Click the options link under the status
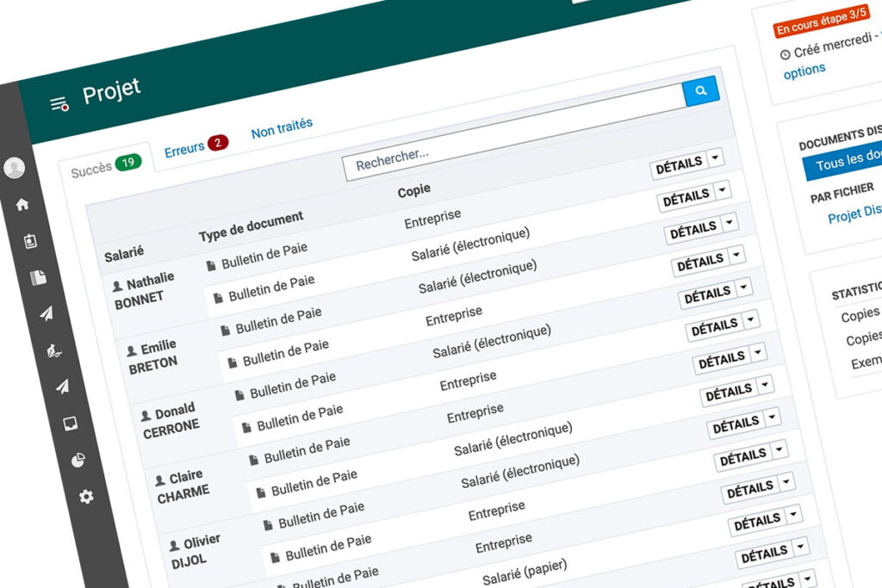Viewport: 882px width, 588px height. click(x=804, y=71)
